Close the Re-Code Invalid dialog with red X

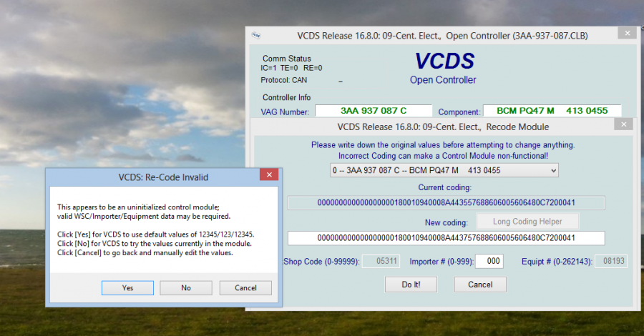coord(269,175)
